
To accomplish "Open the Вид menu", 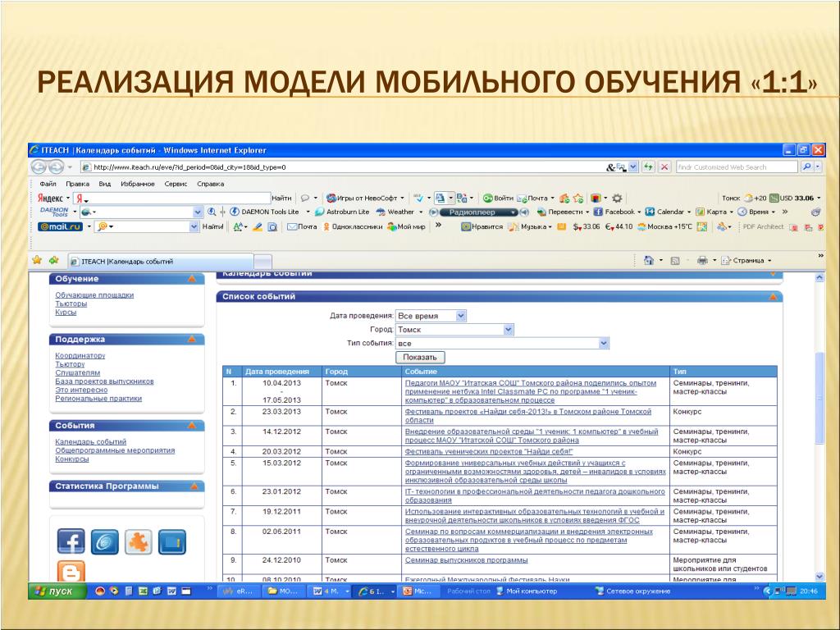I will tap(105, 184).
